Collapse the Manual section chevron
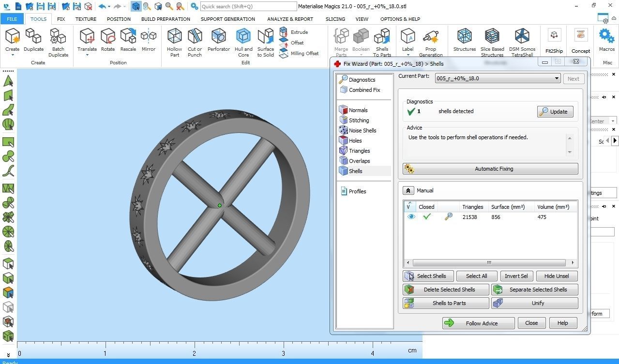The height and width of the screenshot is (364, 619). (408, 190)
